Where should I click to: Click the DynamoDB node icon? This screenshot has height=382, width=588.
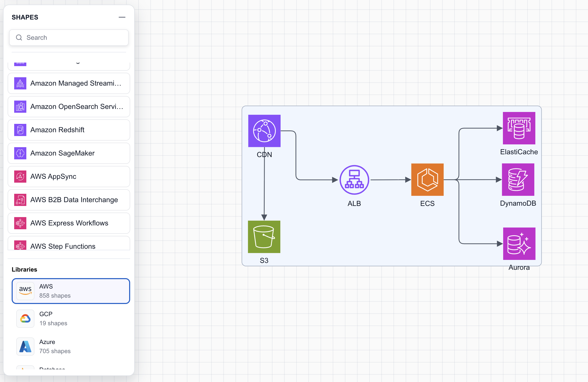pos(518,180)
